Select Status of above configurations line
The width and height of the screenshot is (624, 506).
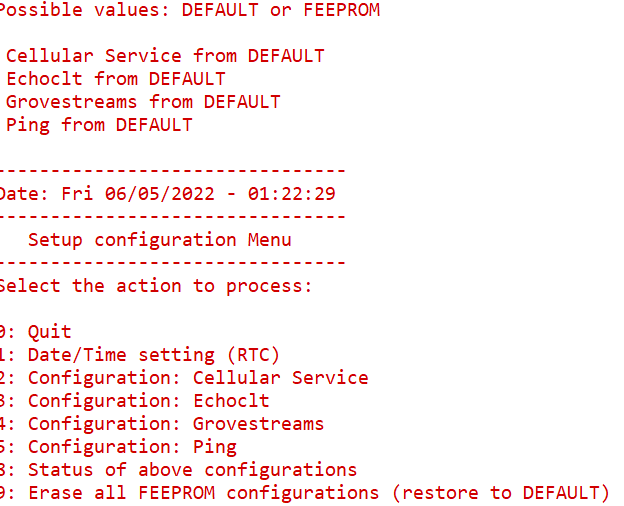tap(178, 470)
